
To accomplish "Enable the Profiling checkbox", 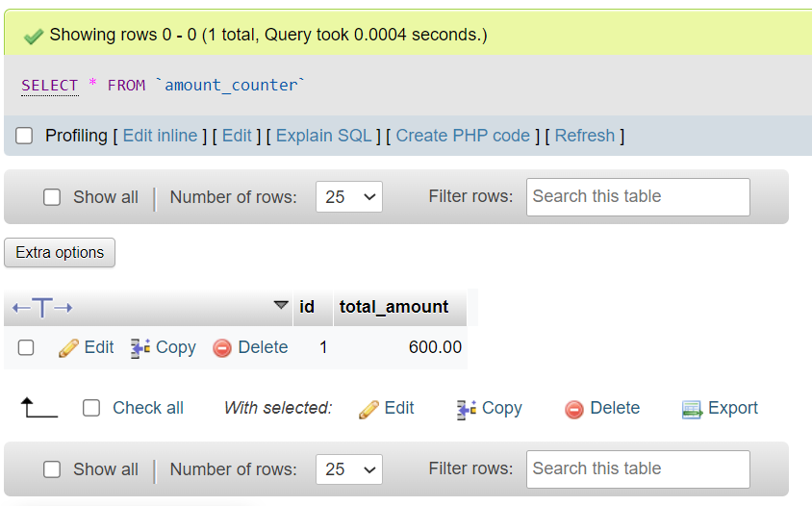I will [x=24, y=136].
